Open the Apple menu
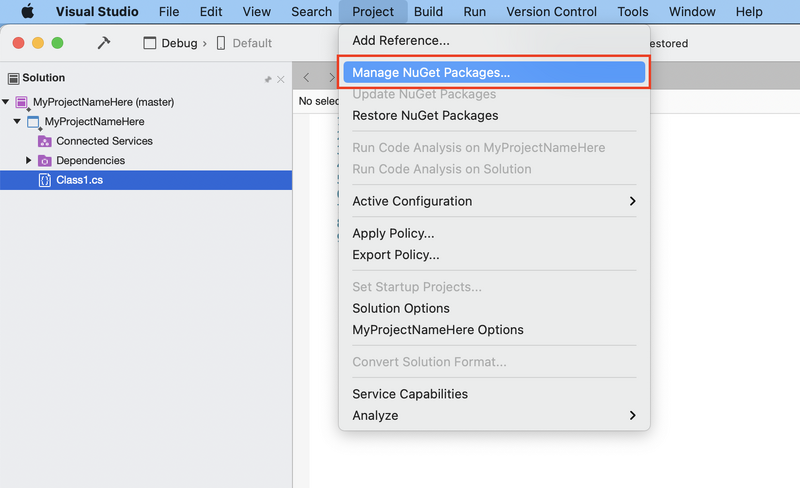The width and height of the screenshot is (800, 488). [28, 11]
